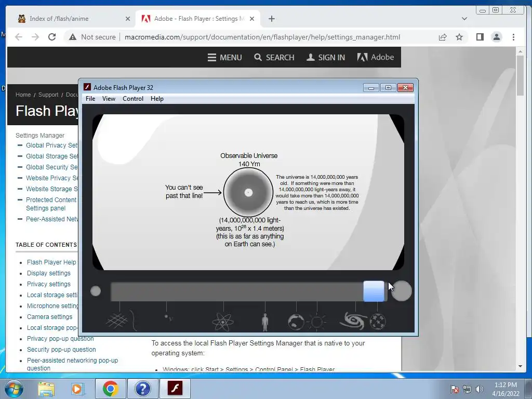Select the string squiggle icon on scale bar

point(135,321)
